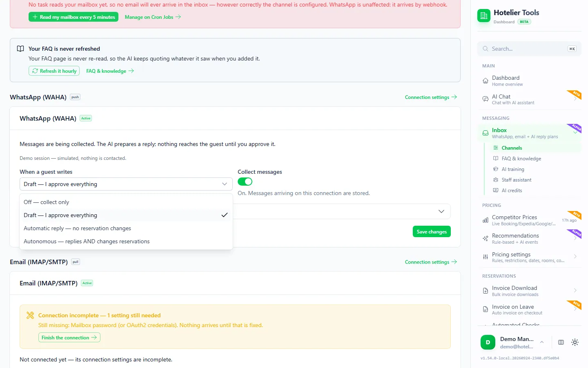The height and width of the screenshot is (368, 588).
Task: Open WhatsApp Connection settings link
Action: 431,97
